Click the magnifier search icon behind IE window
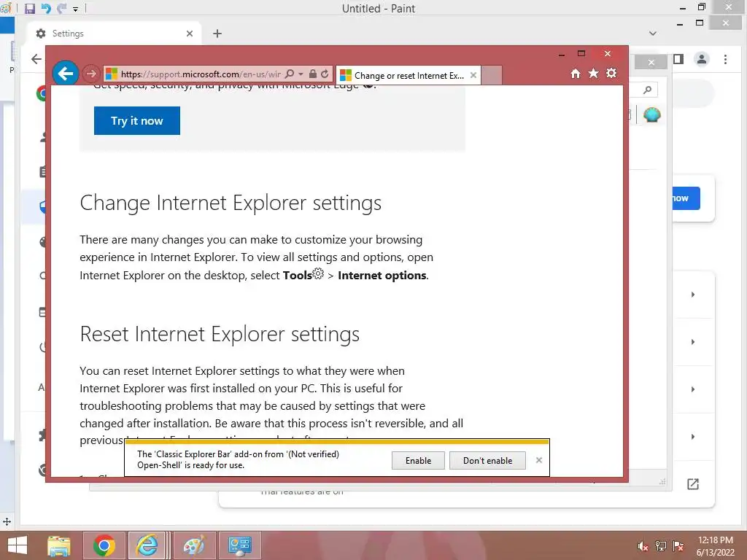747x560 pixels. point(647,90)
